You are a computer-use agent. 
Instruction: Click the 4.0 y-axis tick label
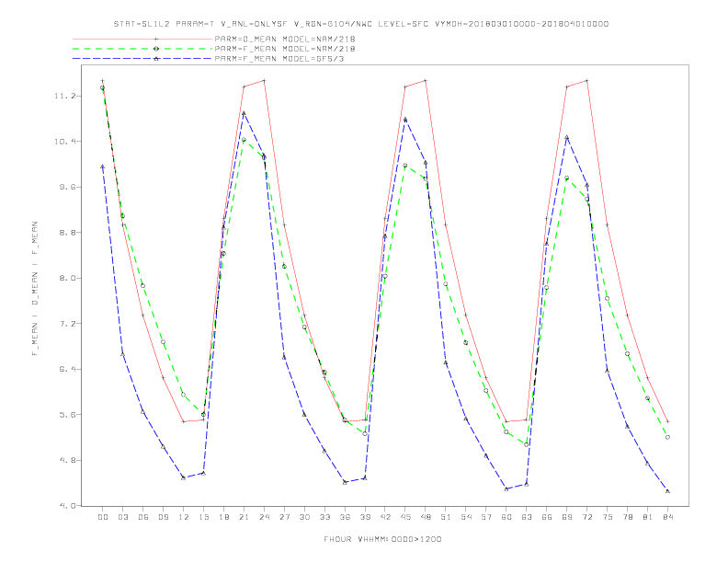pyautogui.click(x=65, y=505)
